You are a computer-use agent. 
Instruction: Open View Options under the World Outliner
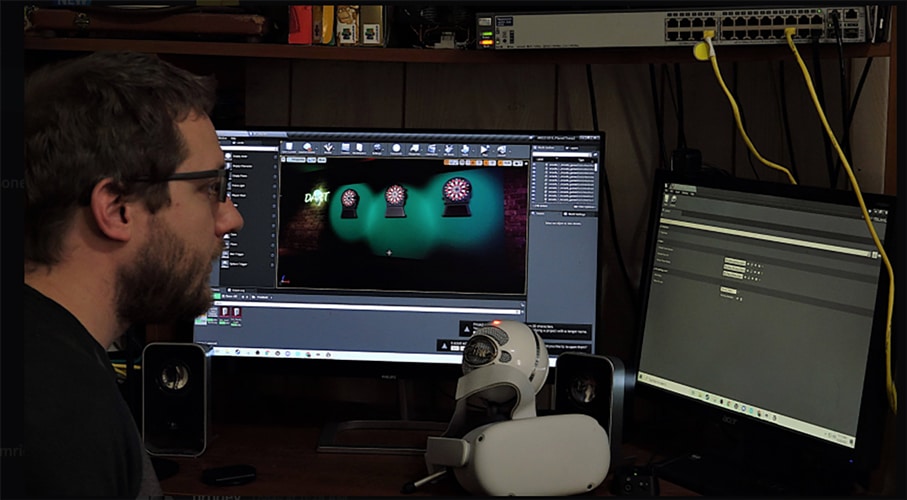pyautogui.click(x=584, y=207)
